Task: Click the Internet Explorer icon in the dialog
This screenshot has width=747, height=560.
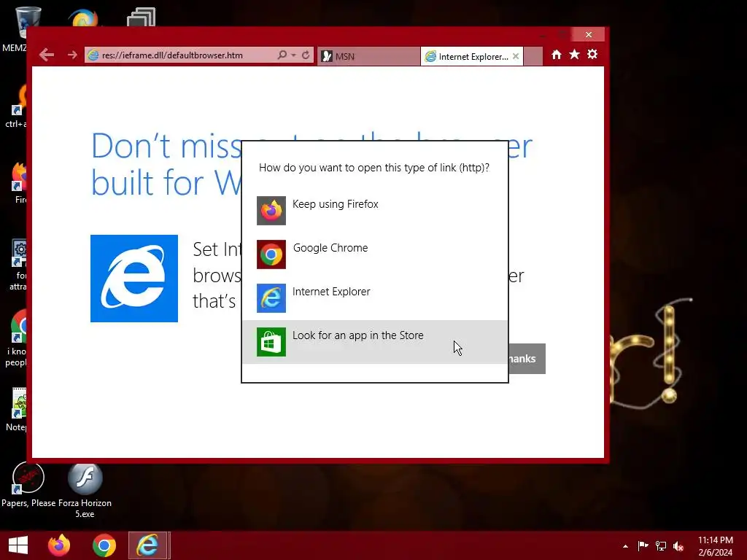Action: click(271, 298)
